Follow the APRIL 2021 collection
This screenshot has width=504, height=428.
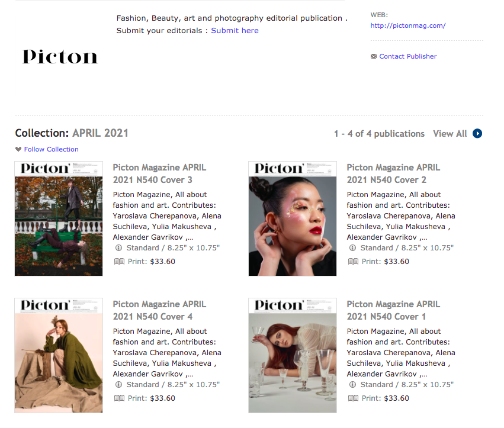coord(51,149)
